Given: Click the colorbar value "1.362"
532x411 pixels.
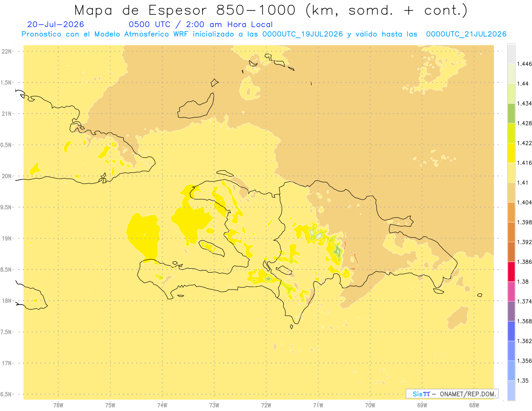Looking at the screenshot, I should pyautogui.click(x=524, y=341).
